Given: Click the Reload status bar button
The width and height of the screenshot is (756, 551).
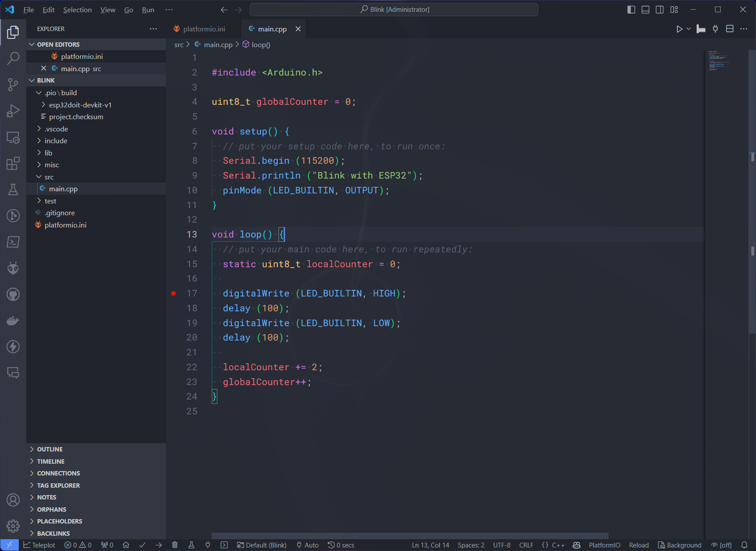Looking at the screenshot, I should pyautogui.click(x=639, y=545).
